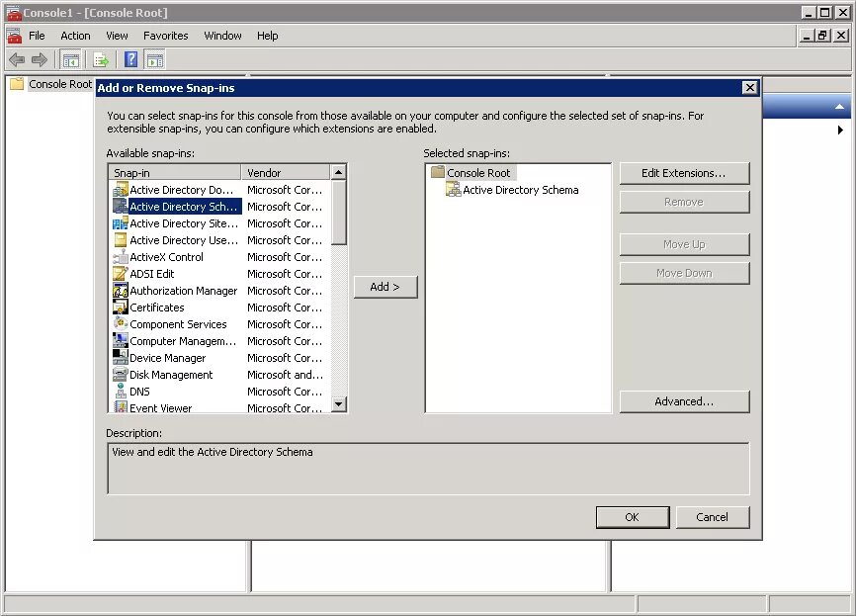Open Help via blue question icon
The image size is (856, 616).
click(131, 59)
